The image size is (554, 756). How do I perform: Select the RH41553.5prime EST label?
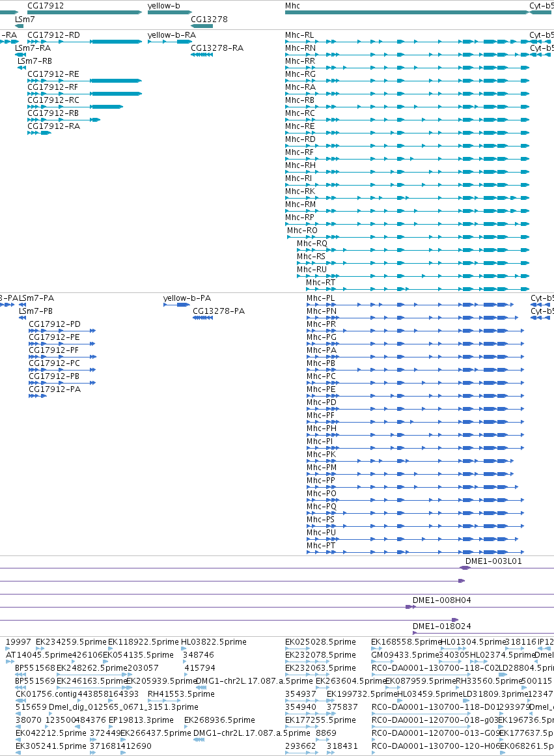point(181,694)
